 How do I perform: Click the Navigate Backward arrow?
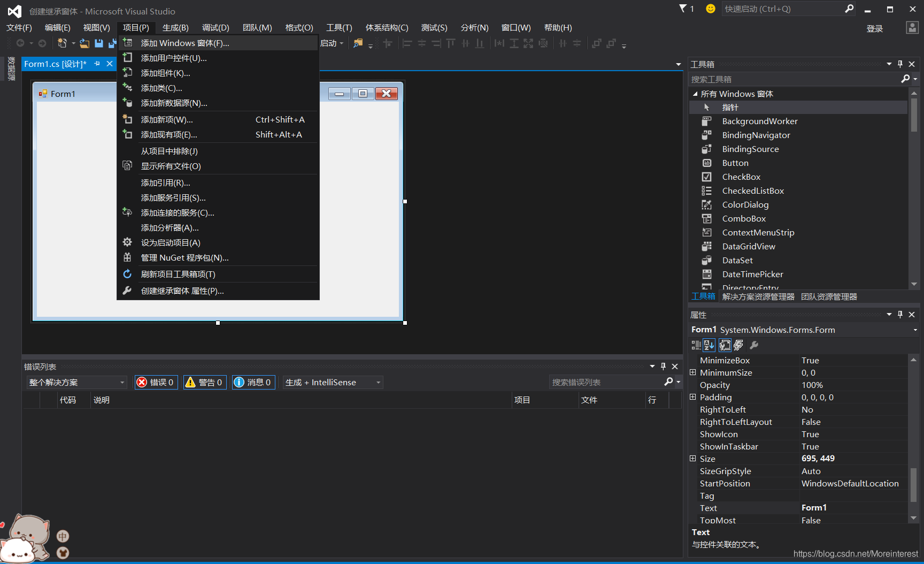20,43
